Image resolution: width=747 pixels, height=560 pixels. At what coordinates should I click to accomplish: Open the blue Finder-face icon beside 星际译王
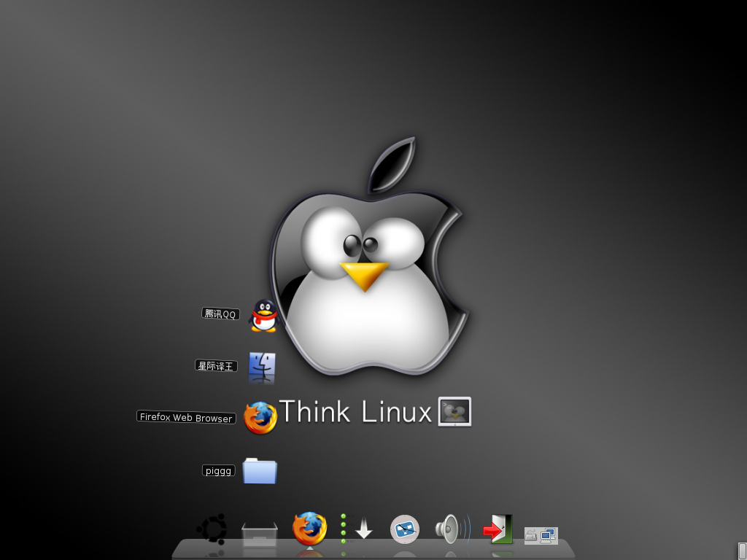[x=262, y=367]
